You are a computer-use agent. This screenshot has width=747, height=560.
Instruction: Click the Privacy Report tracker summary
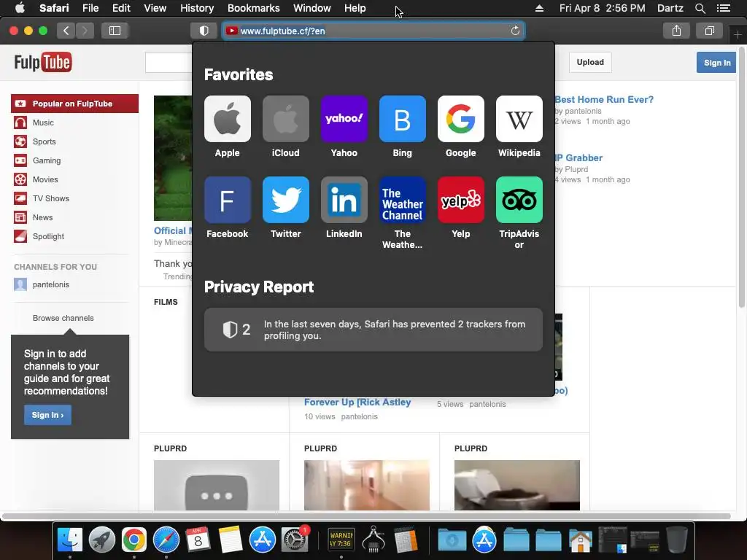pos(373,330)
